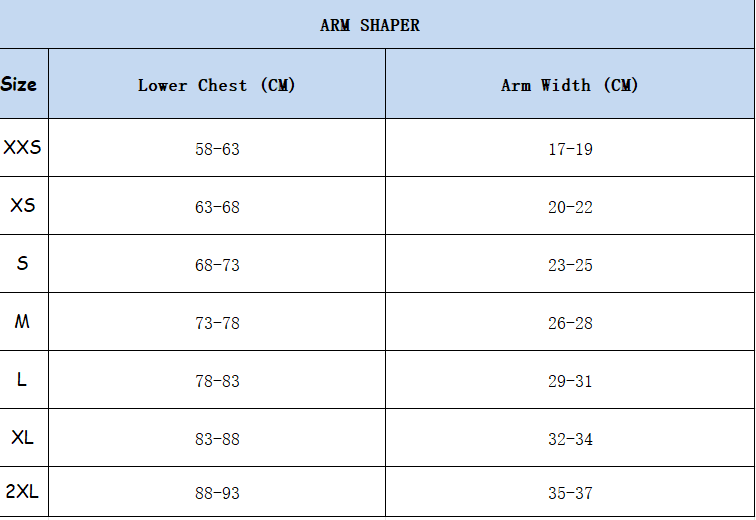Viewport: 756px width, 520px height.
Task: Select the Lower Chest (CM) header
Action: point(217,83)
